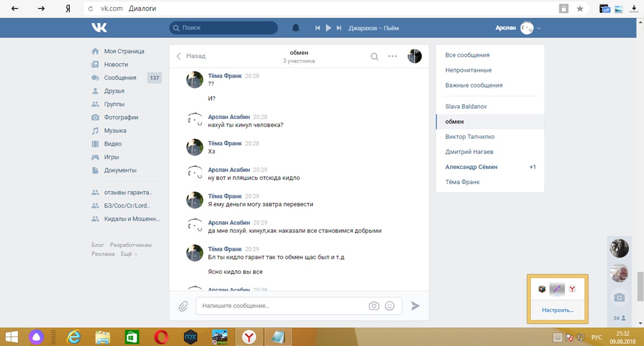This screenshot has height=346, width=644.
Task: Click the VK logo in header
Action: [99, 28]
